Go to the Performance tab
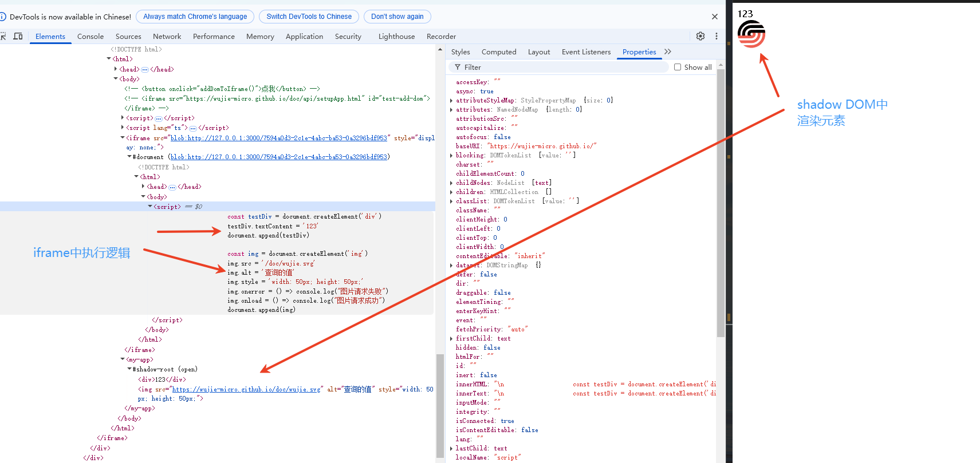980x463 pixels. coord(214,36)
